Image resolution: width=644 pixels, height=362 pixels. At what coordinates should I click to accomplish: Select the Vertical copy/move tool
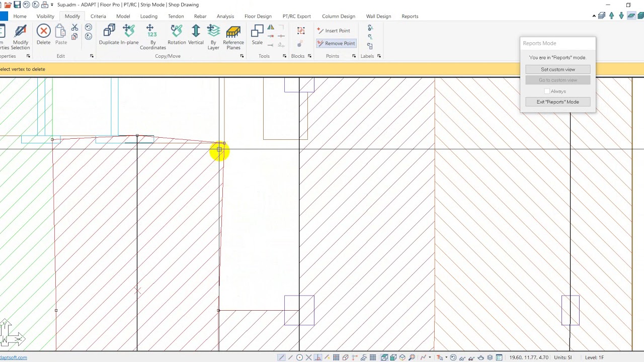point(196,35)
